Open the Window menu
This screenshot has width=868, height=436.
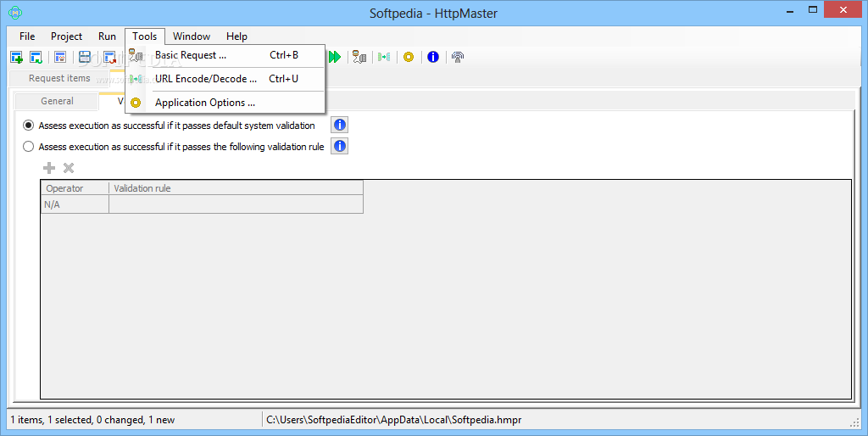pos(192,36)
